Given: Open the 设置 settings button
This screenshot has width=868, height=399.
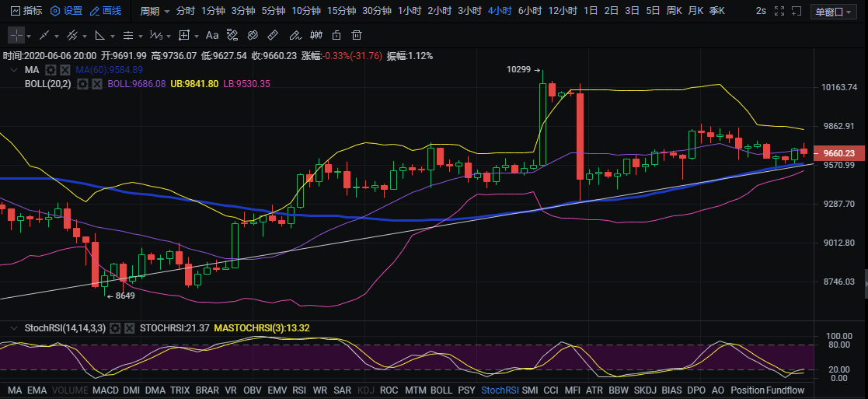Looking at the screenshot, I should click(x=66, y=11).
